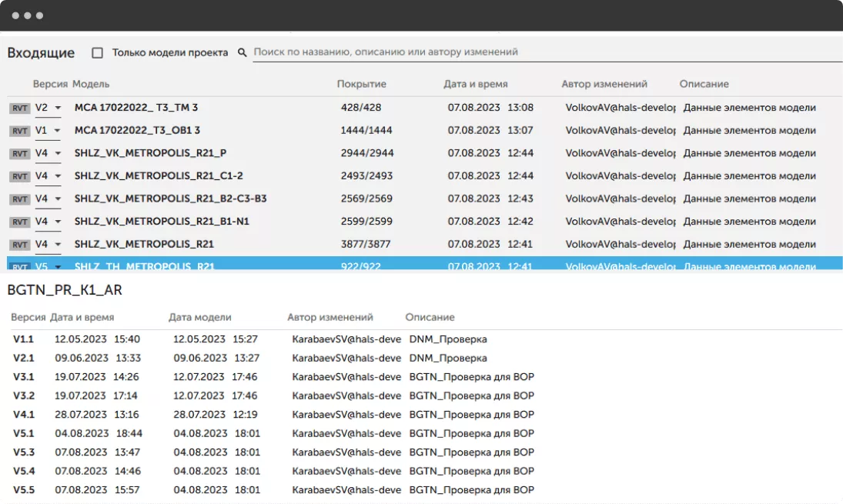
Task: Open version dropdown for SHLZ_VK_METROPOLIS_R21_B1-N1
Action: 56,222
